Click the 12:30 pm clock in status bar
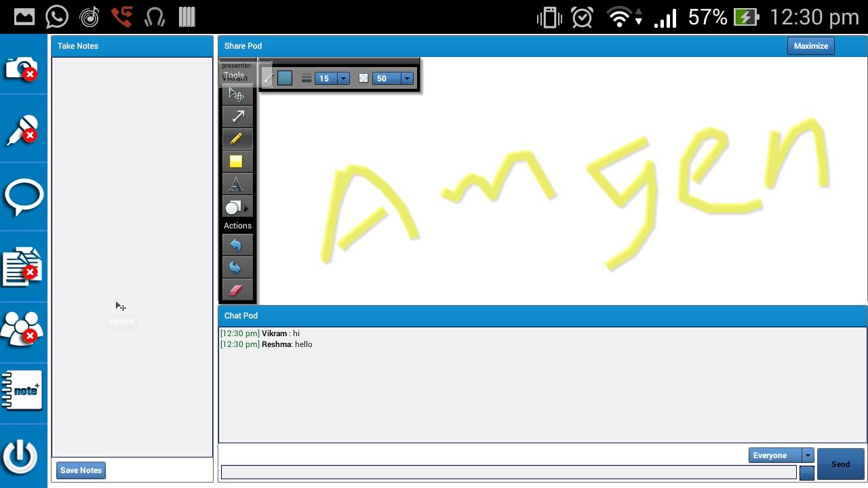Image resolution: width=868 pixels, height=488 pixels. click(814, 17)
